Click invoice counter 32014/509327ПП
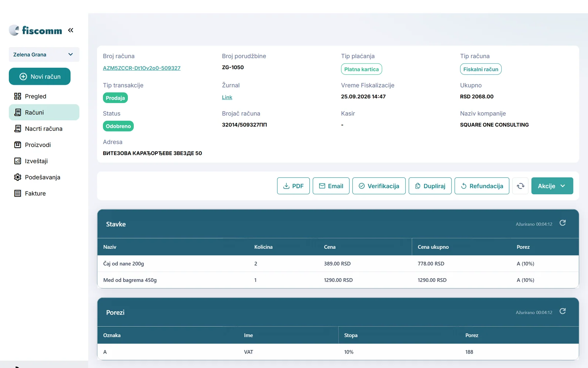 point(244,125)
